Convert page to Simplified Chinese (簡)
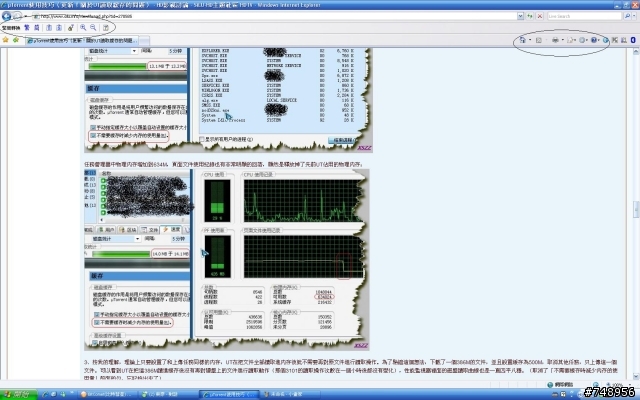 coord(36,28)
